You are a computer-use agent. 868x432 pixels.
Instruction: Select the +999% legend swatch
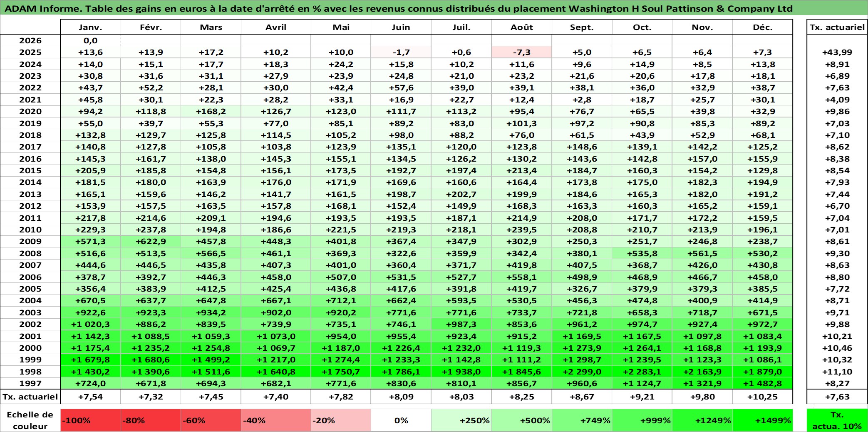(642, 420)
